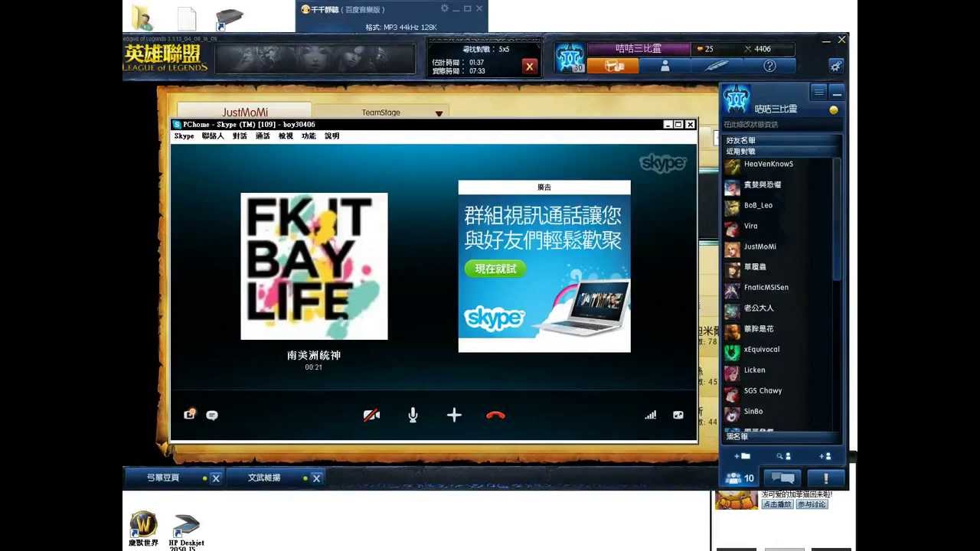Open Skype contacts sidebar icon
The height and width of the screenshot is (551, 980).
(x=189, y=415)
